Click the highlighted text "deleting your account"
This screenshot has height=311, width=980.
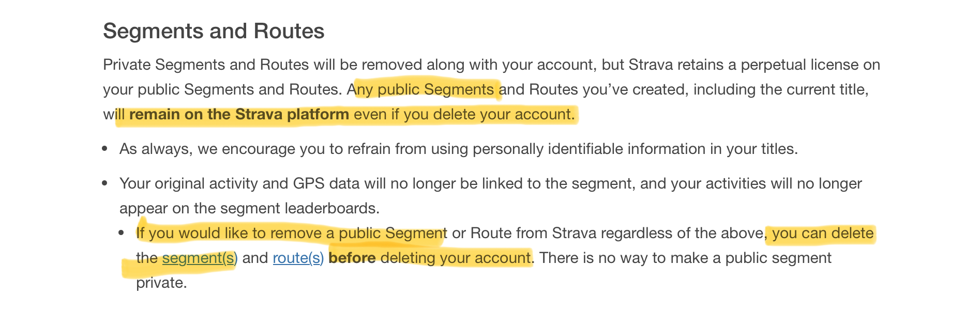[456, 258]
